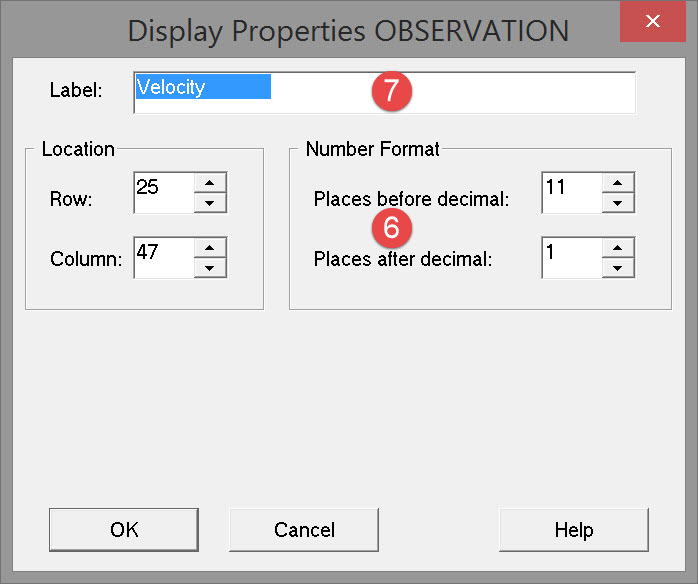Raise Places before decimal using up arrow
698x584 pixels.
618,182
